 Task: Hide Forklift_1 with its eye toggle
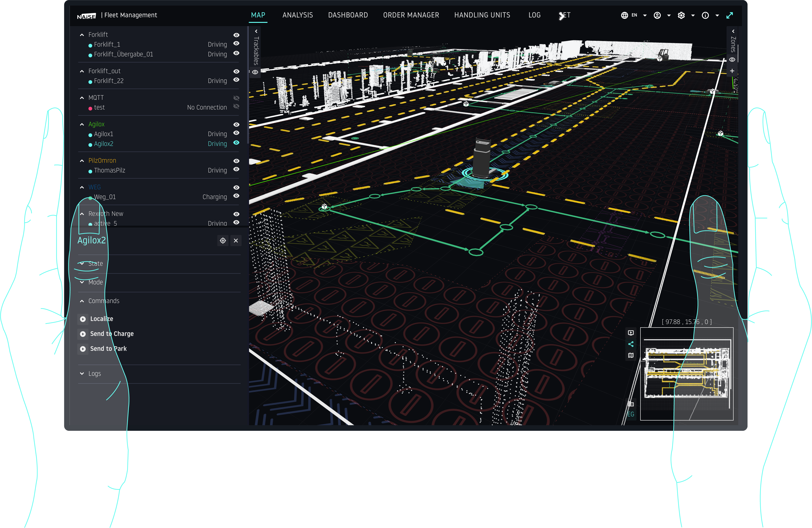[x=236, y=44]
